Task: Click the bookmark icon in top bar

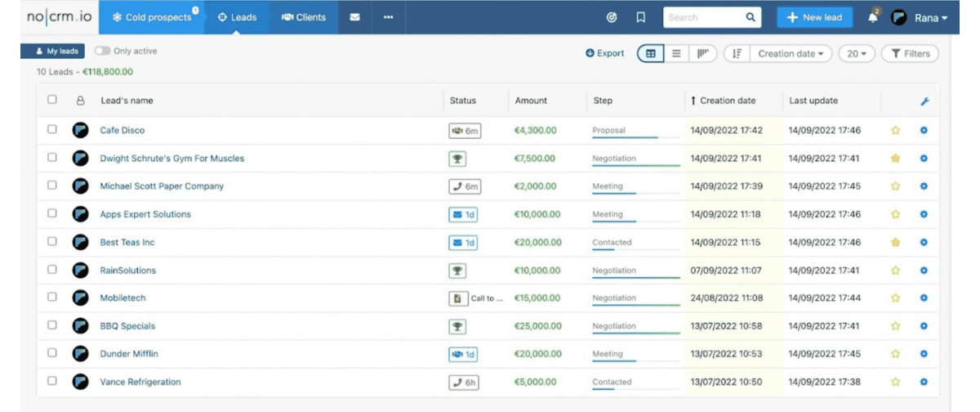Action: pos(641,17)
